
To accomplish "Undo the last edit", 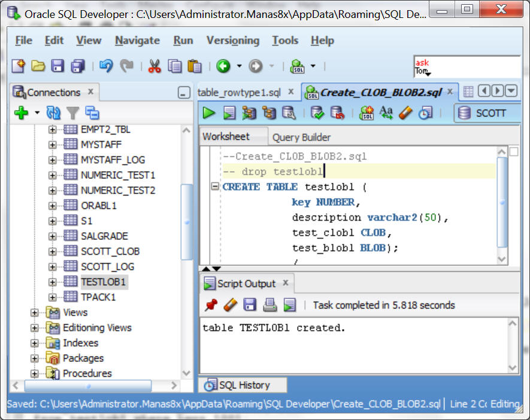I will coord(106,66).
